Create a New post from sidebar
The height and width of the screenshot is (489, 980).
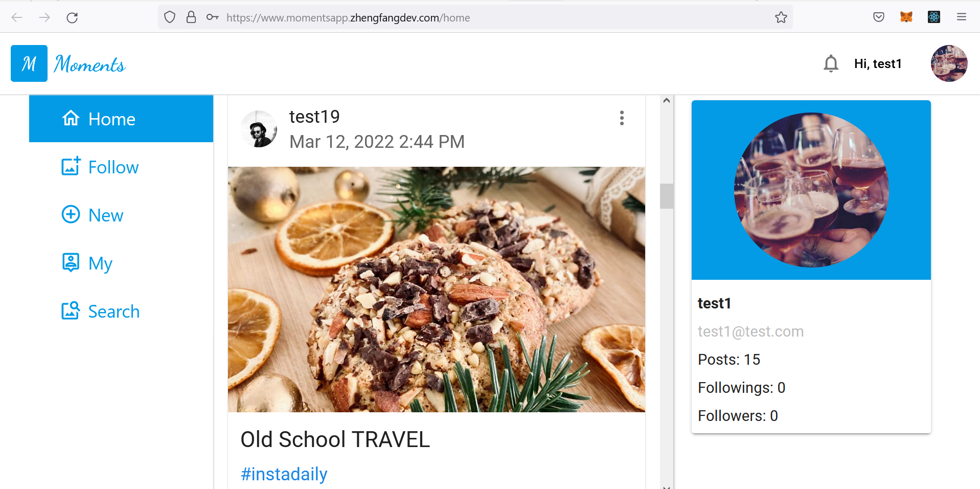pyautogui.click(x=105, y=215)
